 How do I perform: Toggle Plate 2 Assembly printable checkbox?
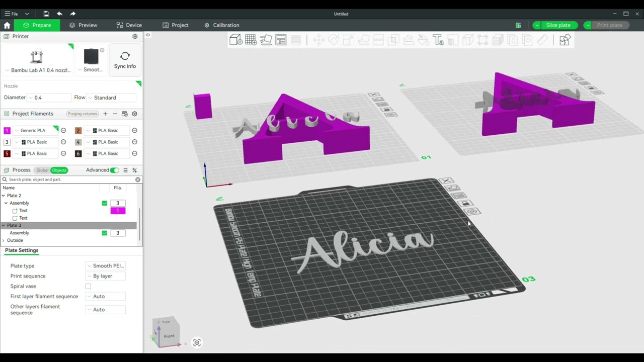point(104,203)
